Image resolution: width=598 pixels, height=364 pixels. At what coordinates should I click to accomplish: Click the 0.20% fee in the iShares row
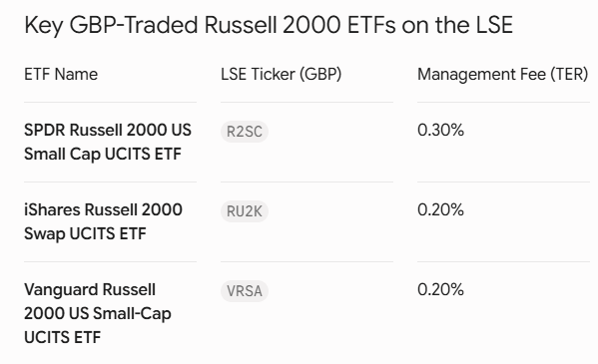[440, 209]
